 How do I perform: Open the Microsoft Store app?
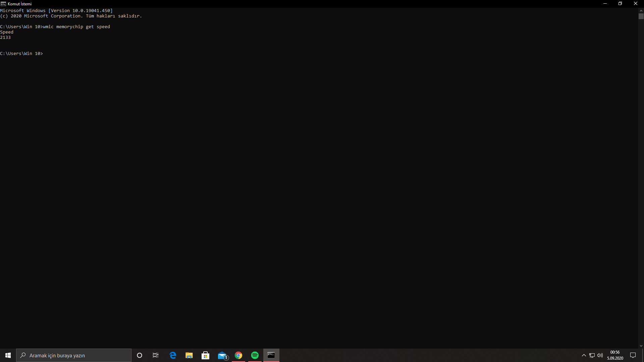pos(205,355)
